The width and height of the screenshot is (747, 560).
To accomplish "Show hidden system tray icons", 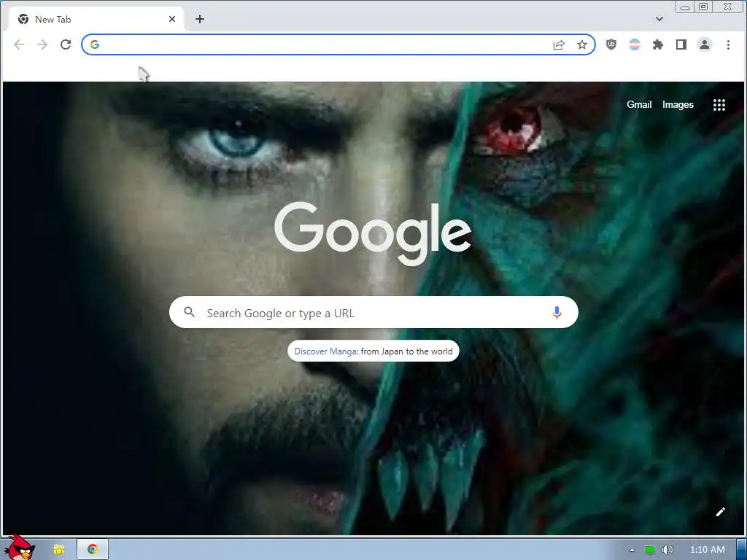I will (632, 550).
